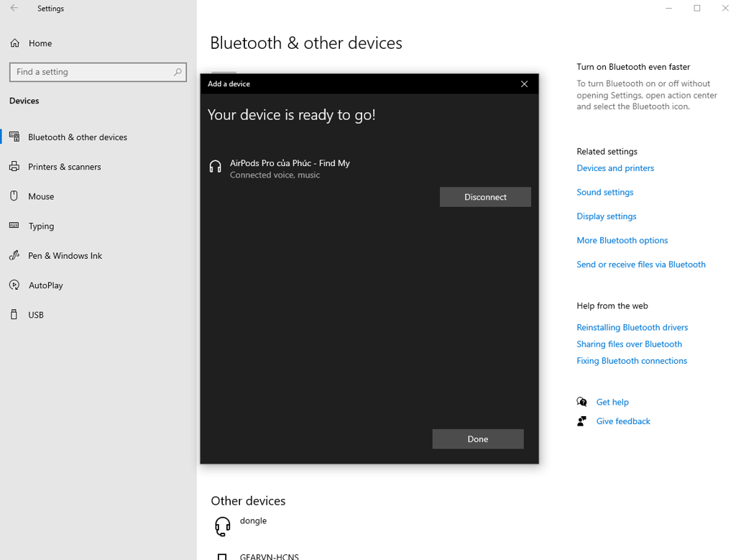Screen dimensions: 736x560
Task: Select the dongle device entry
Action: (253, 520)
